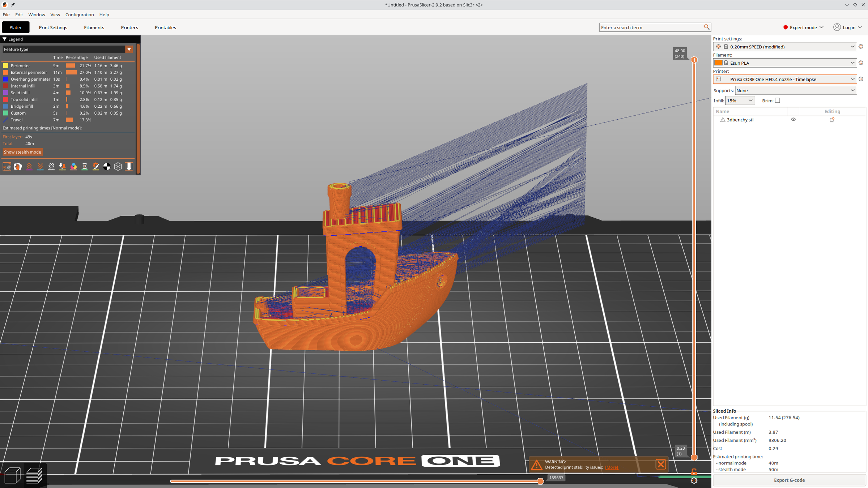Image resolution: width=868 pixels, height=488 pixels.
Task: Toggle wipes visibility (hand icon)
Action: [x=18, y=166]
